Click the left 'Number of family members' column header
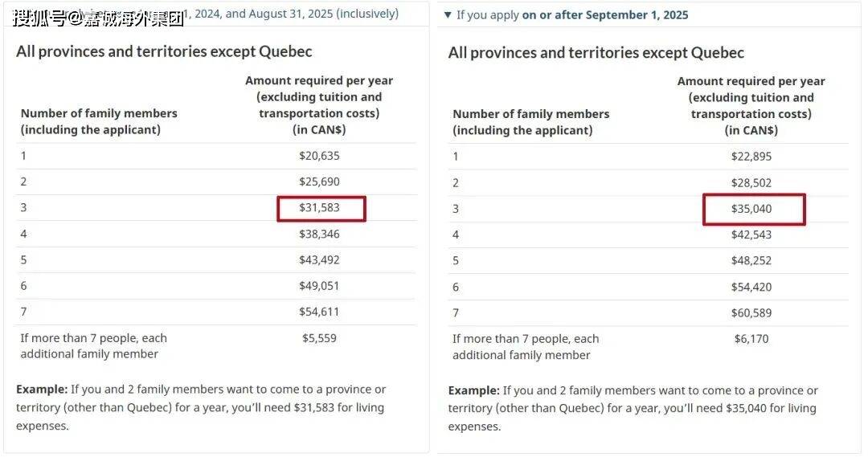This screenshot has height=457, width=868. (99, 121)
